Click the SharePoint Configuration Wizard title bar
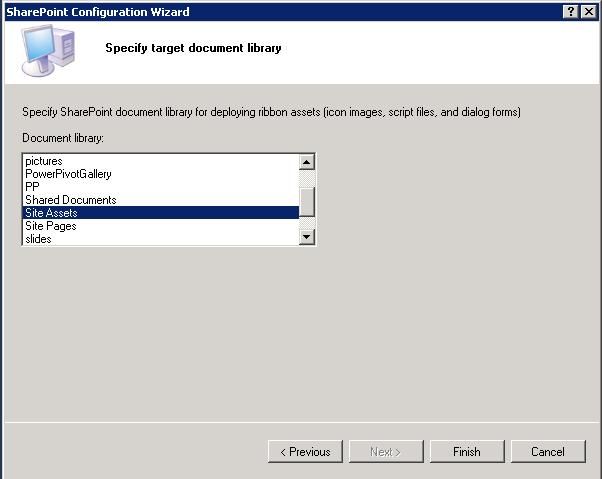The image size is (602, 479). [x=282, y=12]
